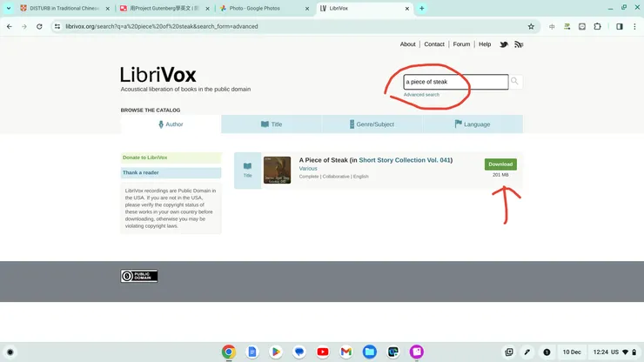
Task: Open the RSS feed icon
Action: 519,44
